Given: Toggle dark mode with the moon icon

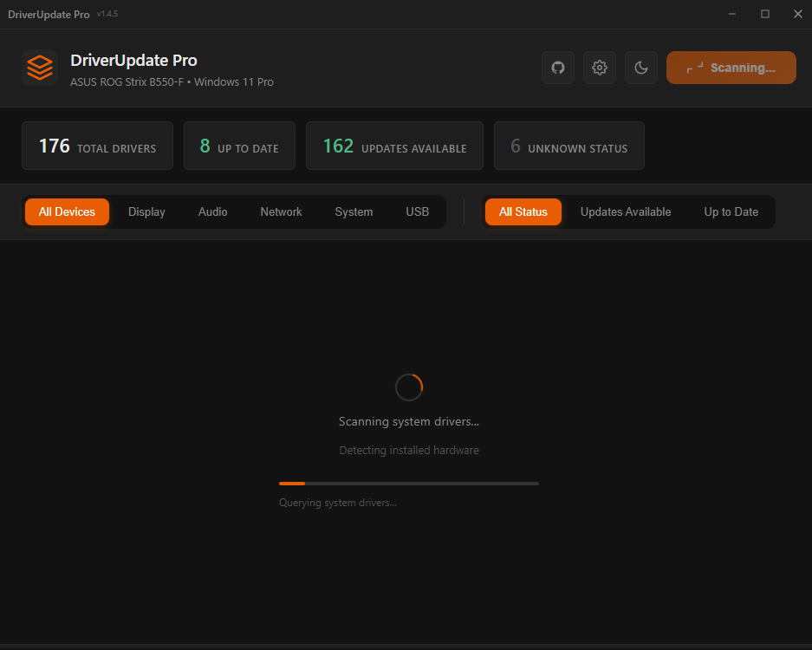Looking at the screenshot, I should [640, 68].
